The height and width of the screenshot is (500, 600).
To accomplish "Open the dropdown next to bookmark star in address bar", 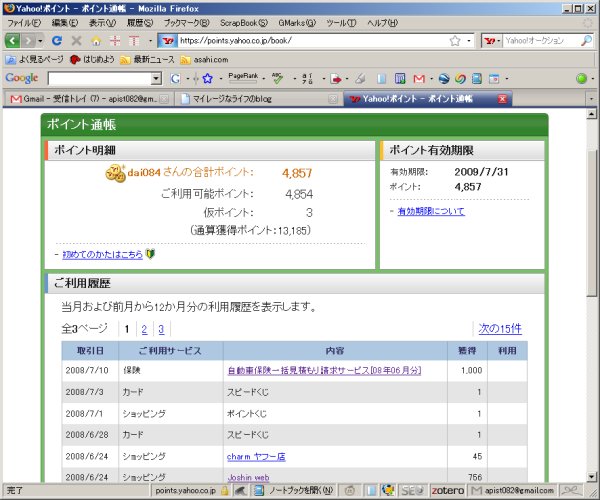I will 469,41.
